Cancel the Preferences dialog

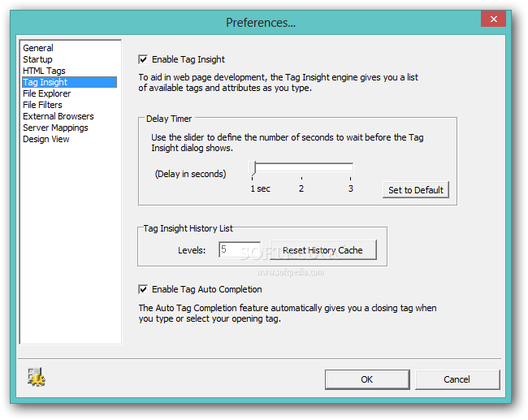coord(457,379)
